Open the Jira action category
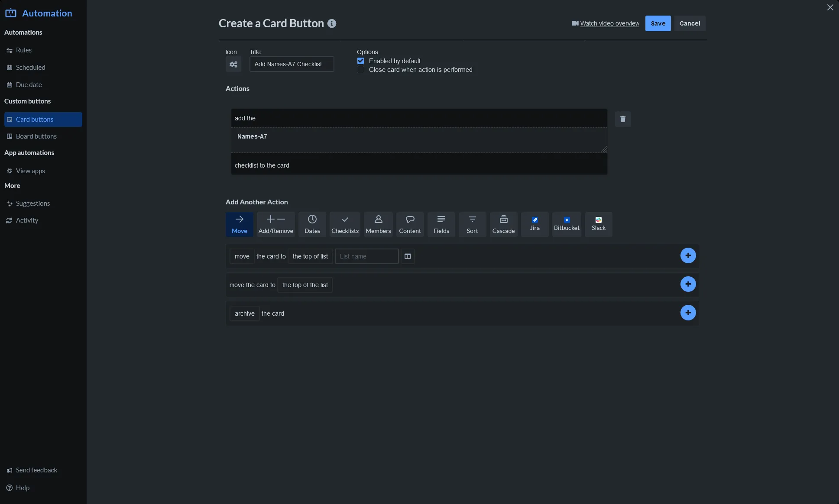 534,224
